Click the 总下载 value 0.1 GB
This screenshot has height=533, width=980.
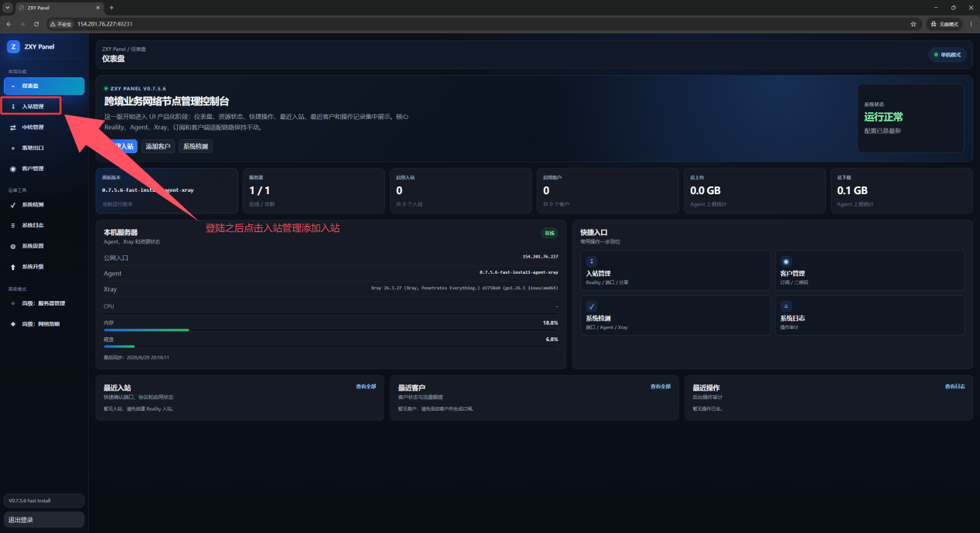pos(852,190)
